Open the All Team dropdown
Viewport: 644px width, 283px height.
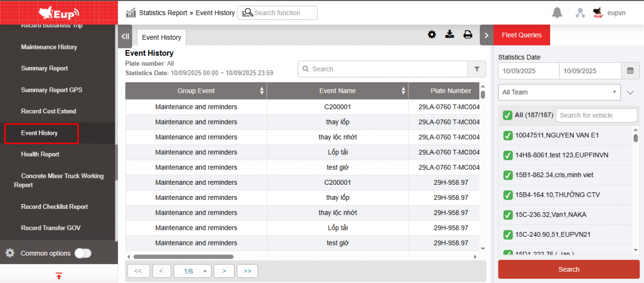pyautogui.click(x=559, y=92)
